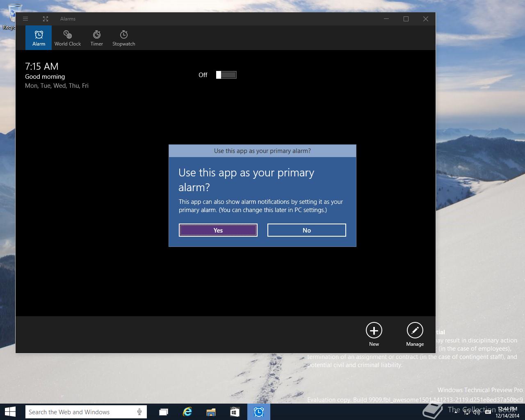
Task: Open the Windows Start menu
Action: tap(10, 412)
